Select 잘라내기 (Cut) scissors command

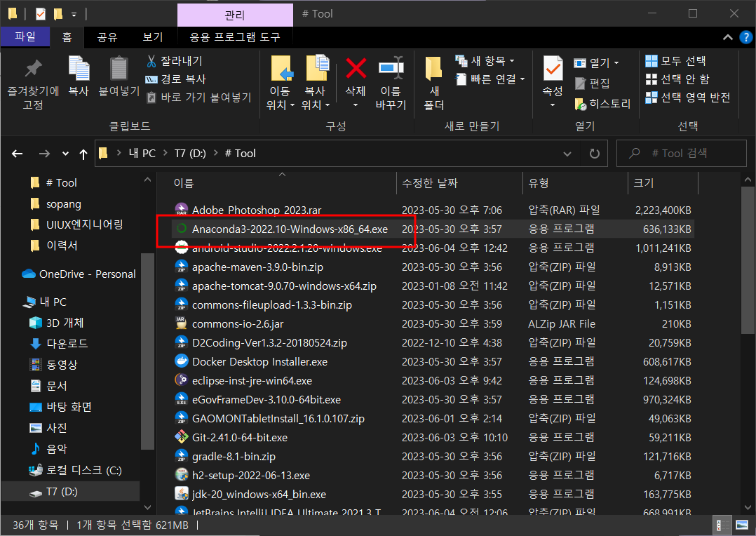point(174,61)
